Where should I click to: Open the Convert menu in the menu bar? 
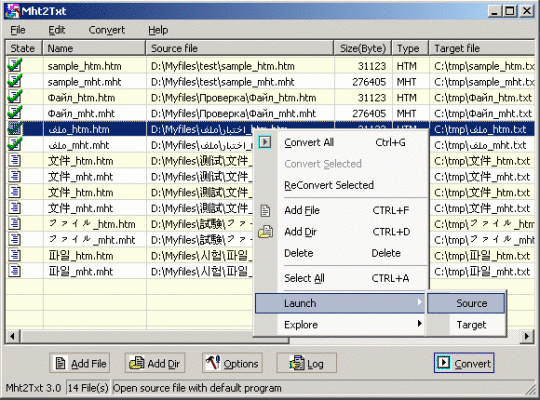coord(107,30)
